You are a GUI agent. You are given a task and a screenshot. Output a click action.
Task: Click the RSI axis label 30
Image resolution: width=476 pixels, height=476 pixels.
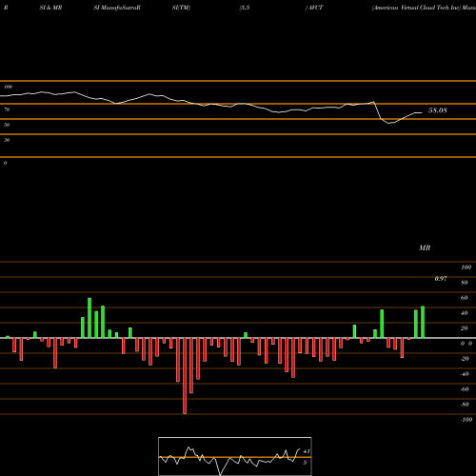point(7,140)
